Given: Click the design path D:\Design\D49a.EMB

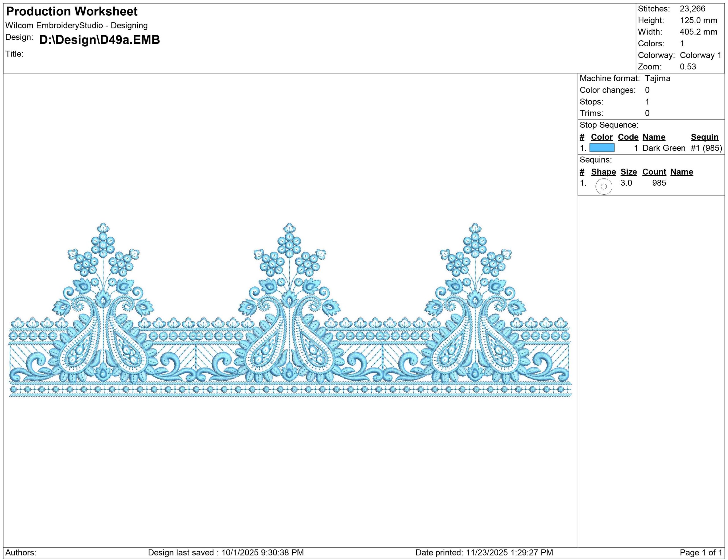Looking at the screenshot, I should pos(99,40).
